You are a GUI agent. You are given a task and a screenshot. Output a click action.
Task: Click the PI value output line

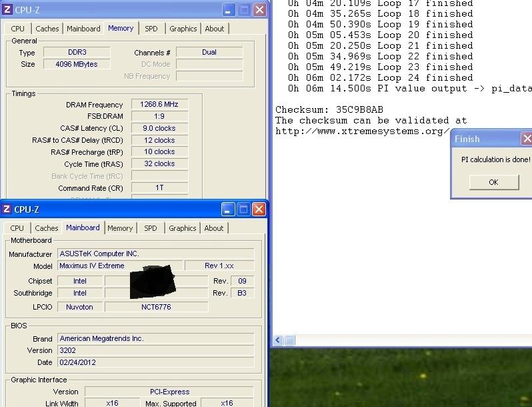(410, 89)
